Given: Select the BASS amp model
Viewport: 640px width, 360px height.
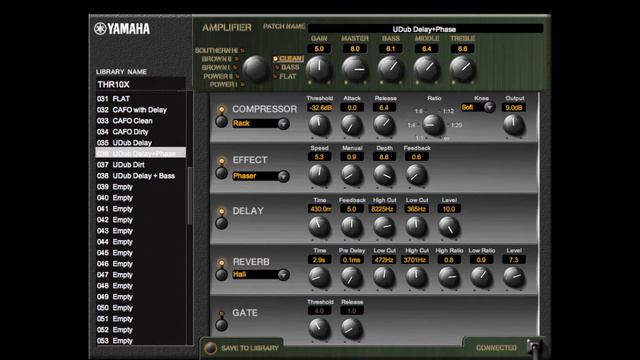Looking at the screenshot, I should 287,67.
